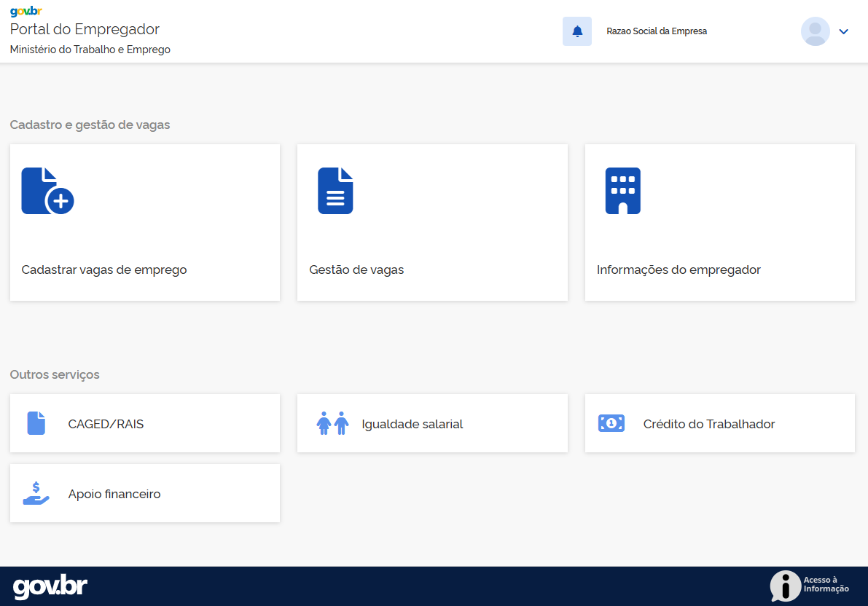Open Cadastrar vagas de emprego label
Screen dimensions: 868x606
click(104, 269)
